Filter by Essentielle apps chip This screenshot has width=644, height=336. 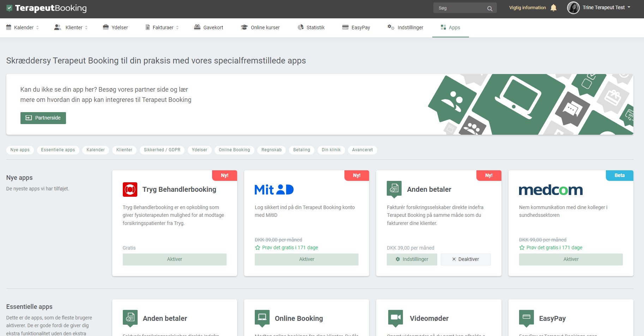click(58, 150)
